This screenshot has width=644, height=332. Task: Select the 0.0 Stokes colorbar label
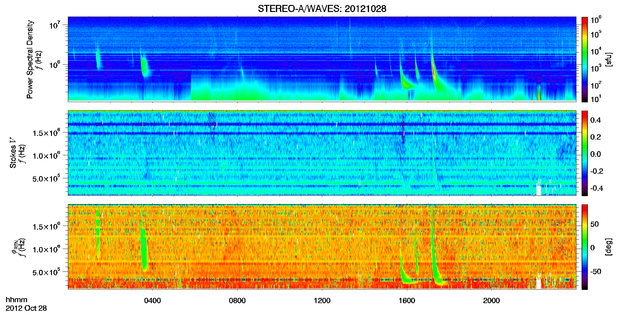pos(595,154)
